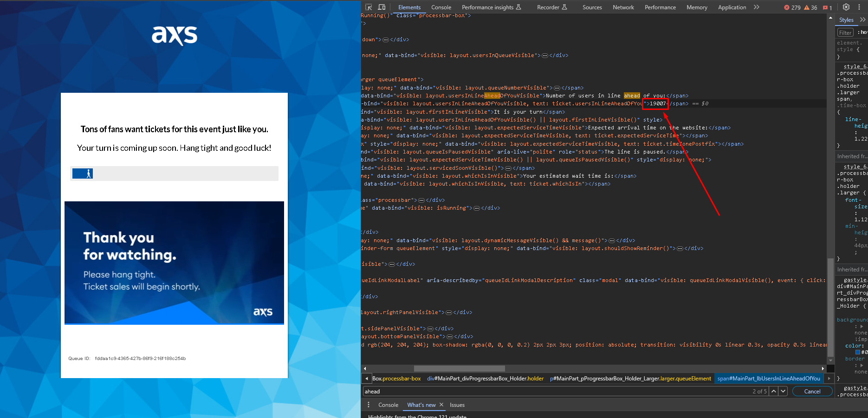Click 'Number of users in line ahead of you:' text
The height and width of the screenshot is (418, 868).
point(606,96)
